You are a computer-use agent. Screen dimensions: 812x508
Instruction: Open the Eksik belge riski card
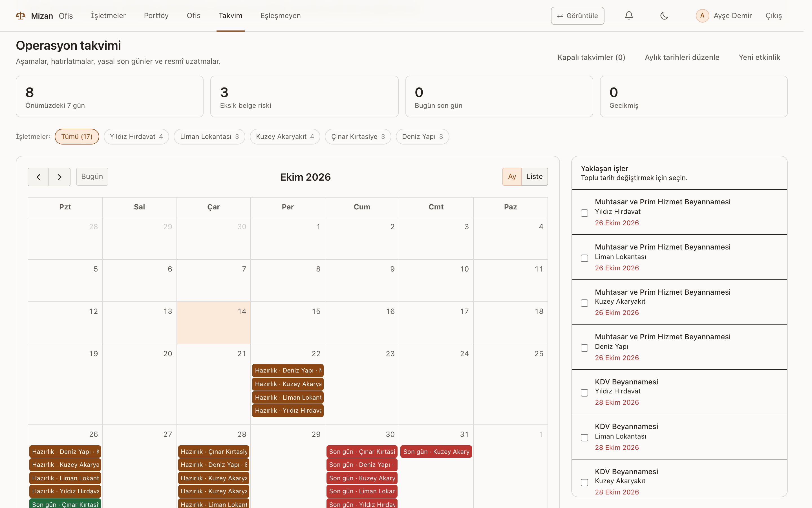304,97
